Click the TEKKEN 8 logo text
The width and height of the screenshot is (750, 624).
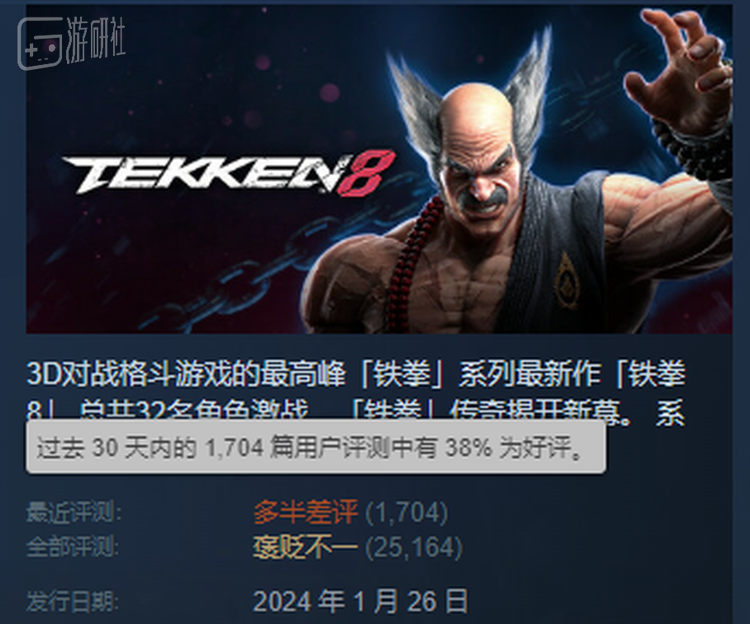click(x=229, y=174)
